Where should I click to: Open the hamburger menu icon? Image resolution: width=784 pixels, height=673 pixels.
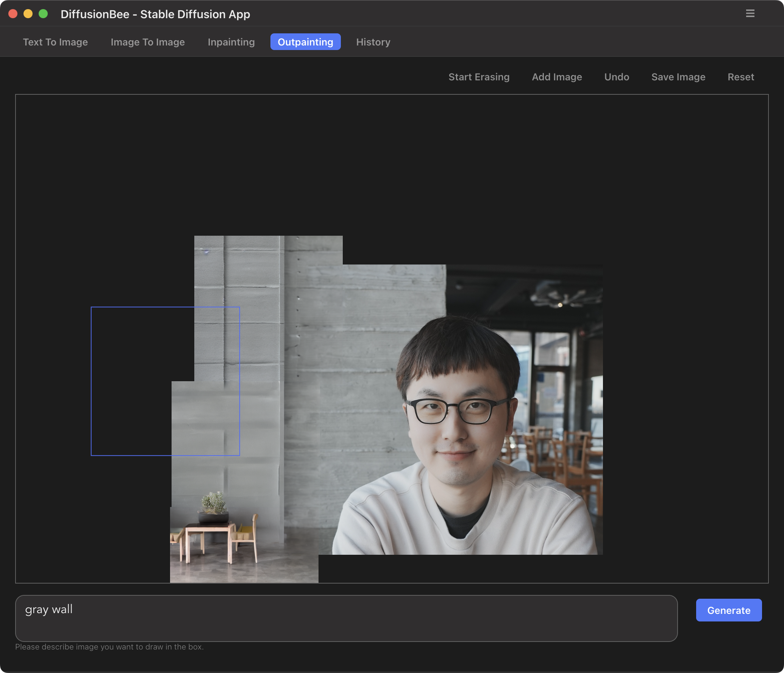click(750, 14)
